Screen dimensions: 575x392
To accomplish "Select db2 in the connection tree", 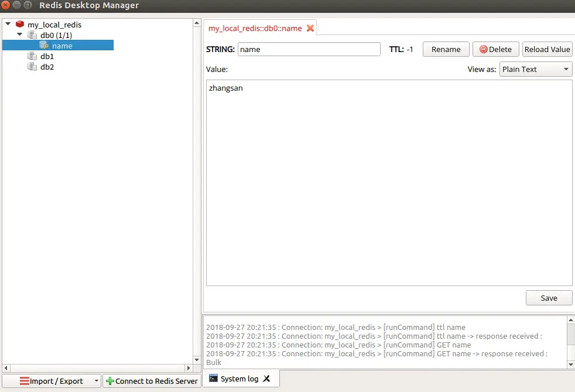I will [47, 67].
